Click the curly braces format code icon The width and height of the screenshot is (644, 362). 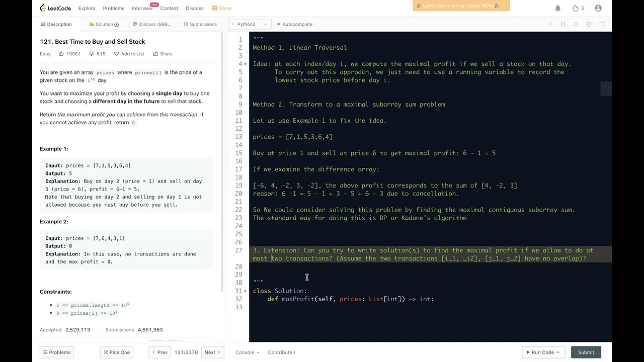pos(563,24)
